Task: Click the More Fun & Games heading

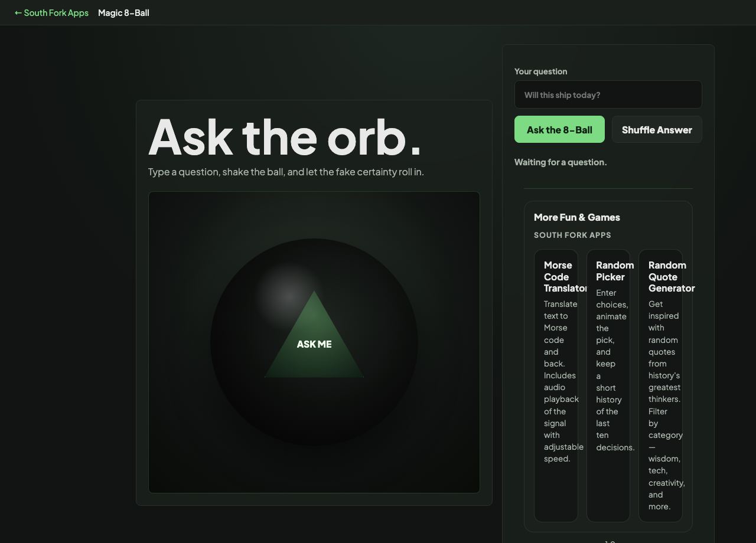Action: click(577, 217)
